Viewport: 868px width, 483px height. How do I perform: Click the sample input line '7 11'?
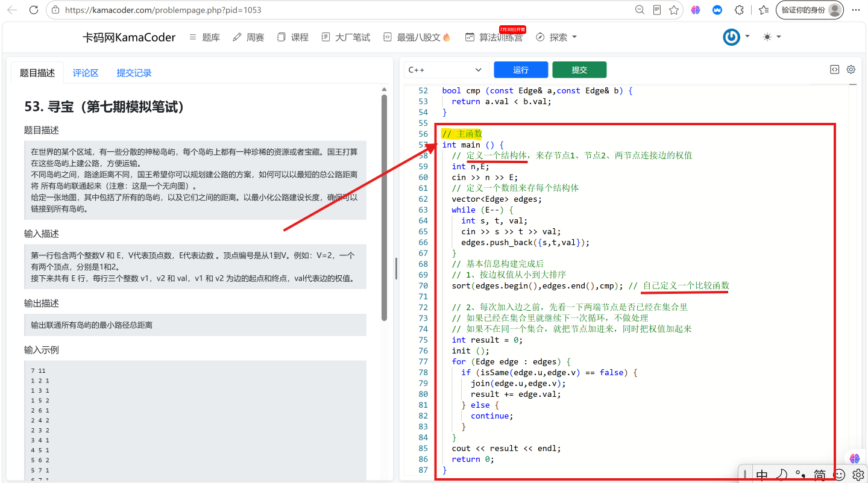tap(37, 371)
